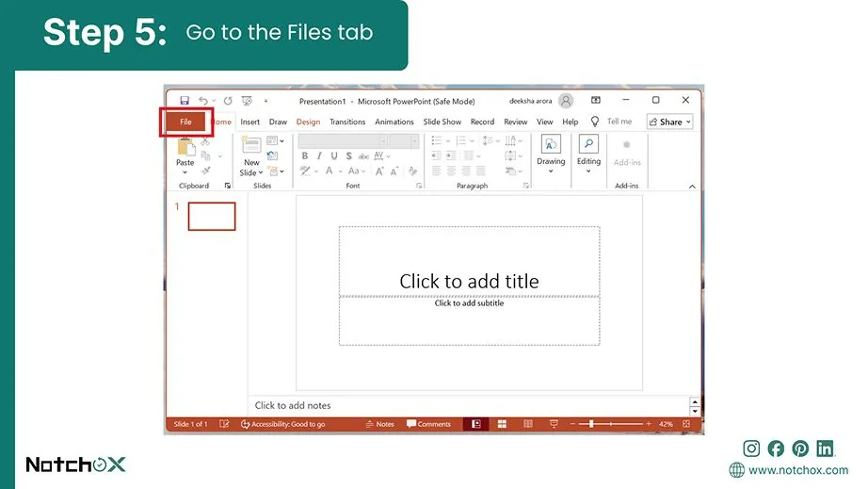This screenshot has height=489, width=868.
Task: Switch to the Draw tab
Action: [x=278, y=122]
